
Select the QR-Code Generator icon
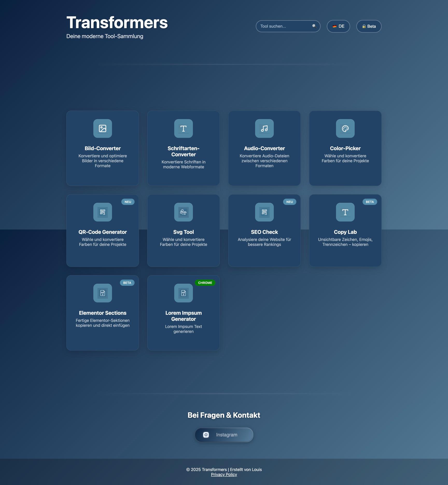102,212
